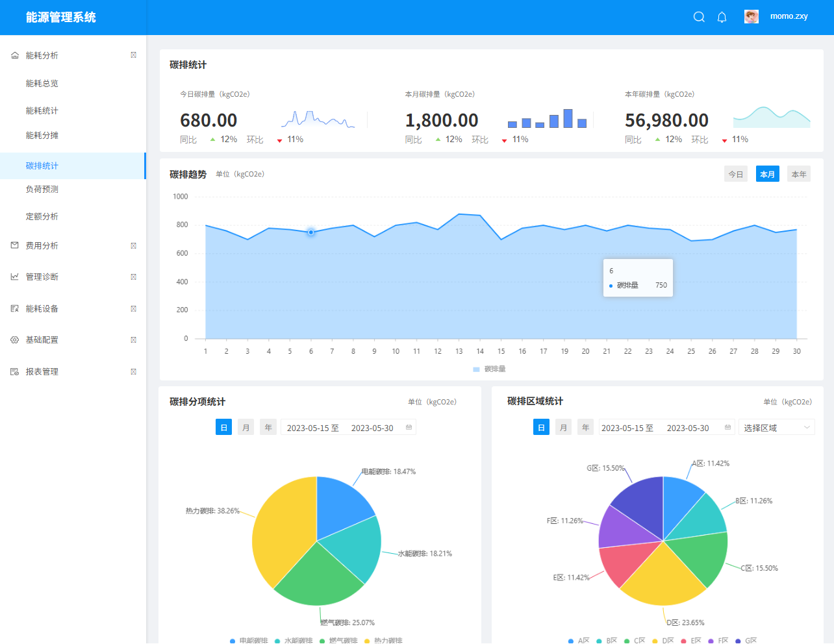
Task: Select 今日 in the 碳排趋势 panel
Action: pos(736,174)
